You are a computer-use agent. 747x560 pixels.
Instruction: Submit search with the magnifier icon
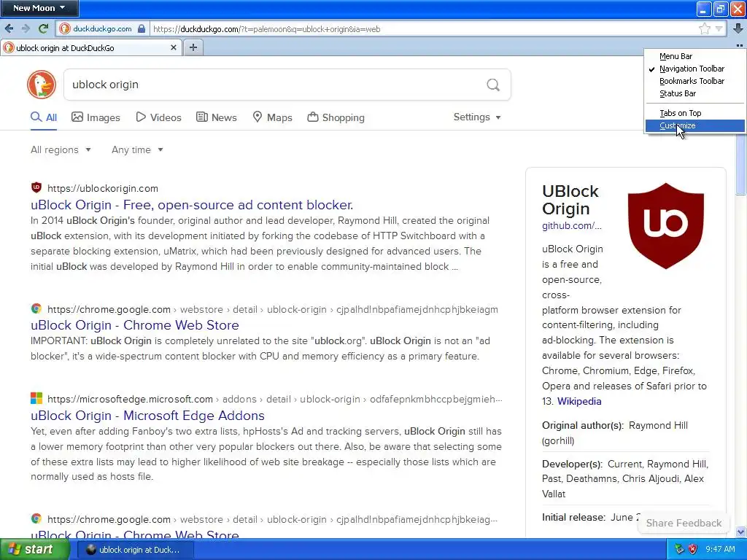[493, 85]
